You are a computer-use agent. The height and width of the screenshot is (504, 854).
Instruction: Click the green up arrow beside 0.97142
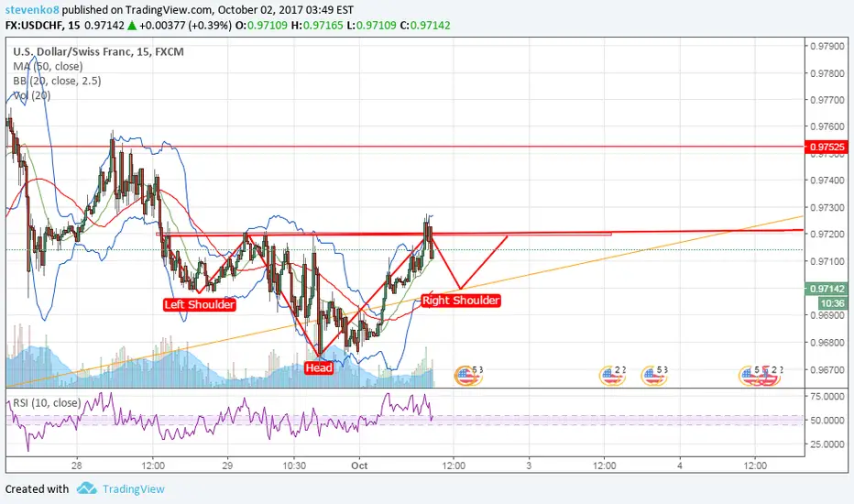132,25
